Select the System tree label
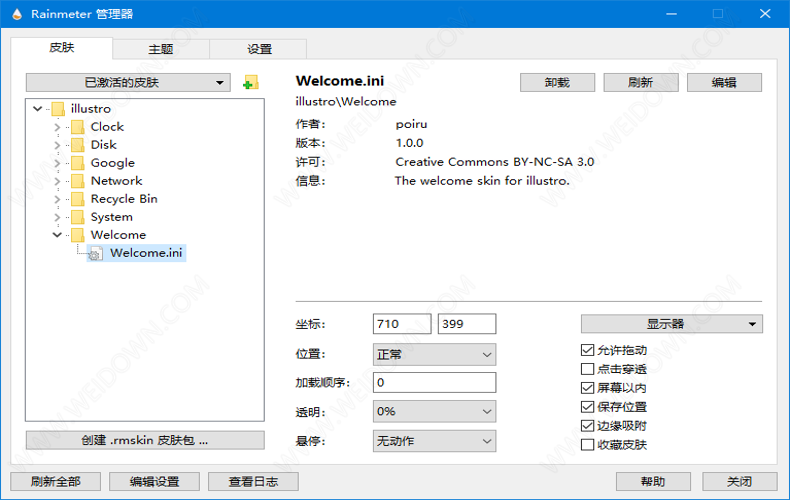This screenshot has width=790, height=500. click(x=112, y=217)
